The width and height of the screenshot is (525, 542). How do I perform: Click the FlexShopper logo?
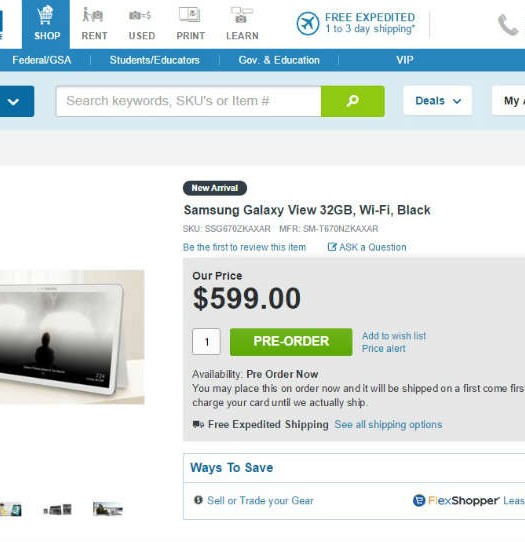coord(456,501)
